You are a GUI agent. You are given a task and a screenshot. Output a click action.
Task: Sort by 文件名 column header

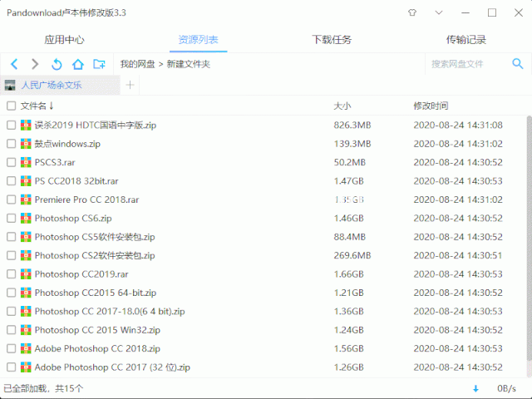(35, 106)
